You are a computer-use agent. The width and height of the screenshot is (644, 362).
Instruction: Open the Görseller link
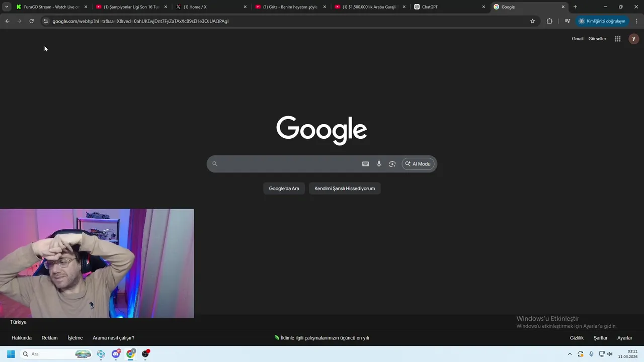pyautogui.click(x=597, y=39)
